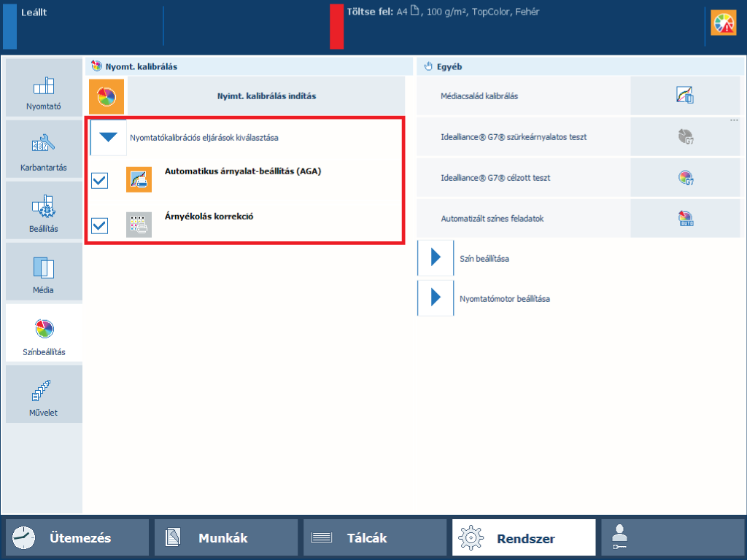Viewport: 747px width, 560px height.
Task: Uncheck Árnyékolás korrekció checkbox
Action: pos(99,225)
